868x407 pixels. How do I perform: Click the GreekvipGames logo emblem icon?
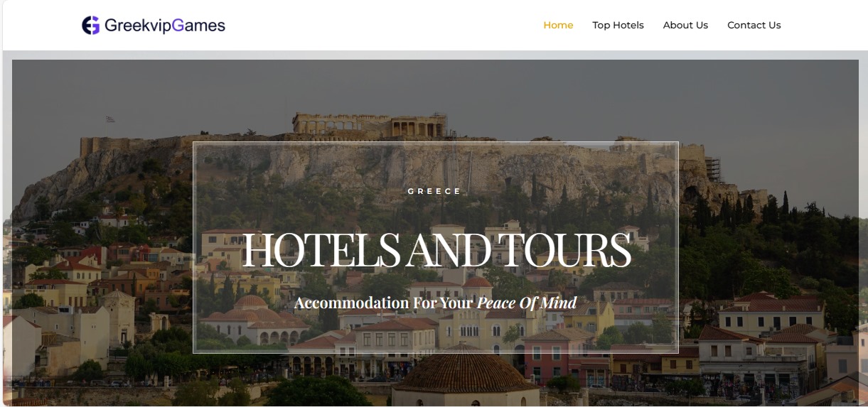click(91, 26)
